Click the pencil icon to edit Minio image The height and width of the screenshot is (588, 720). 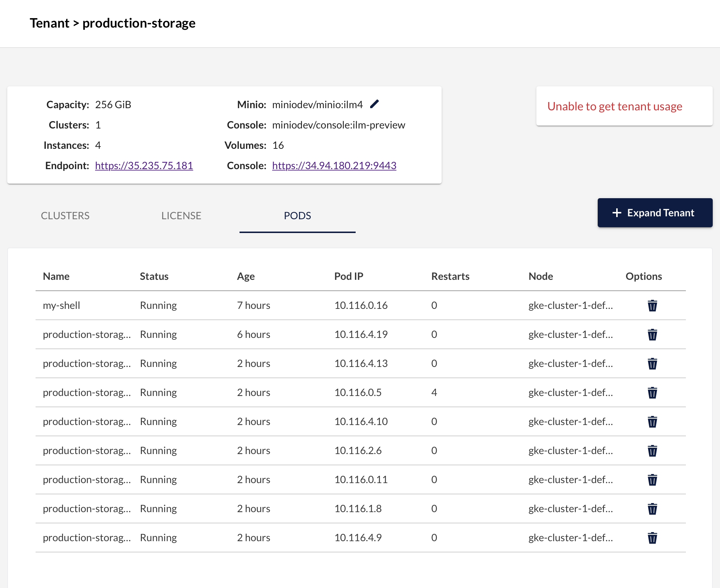point(375,104)
